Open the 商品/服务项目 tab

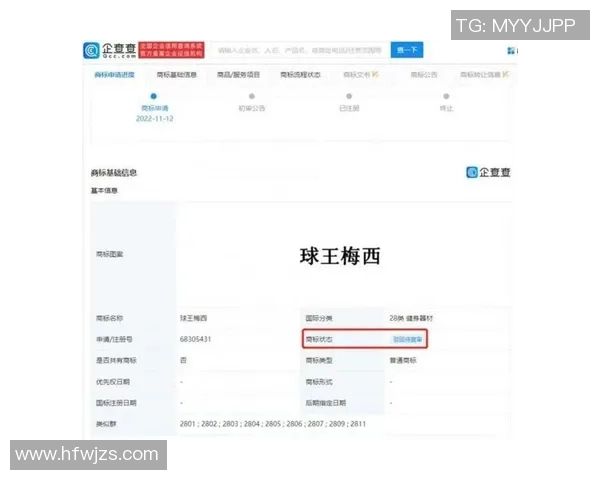[x=238, y=75]
